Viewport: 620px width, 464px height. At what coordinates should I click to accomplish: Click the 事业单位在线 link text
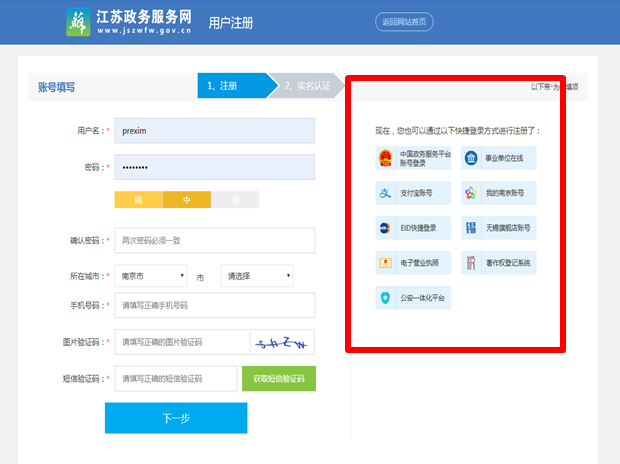point(504,158)
